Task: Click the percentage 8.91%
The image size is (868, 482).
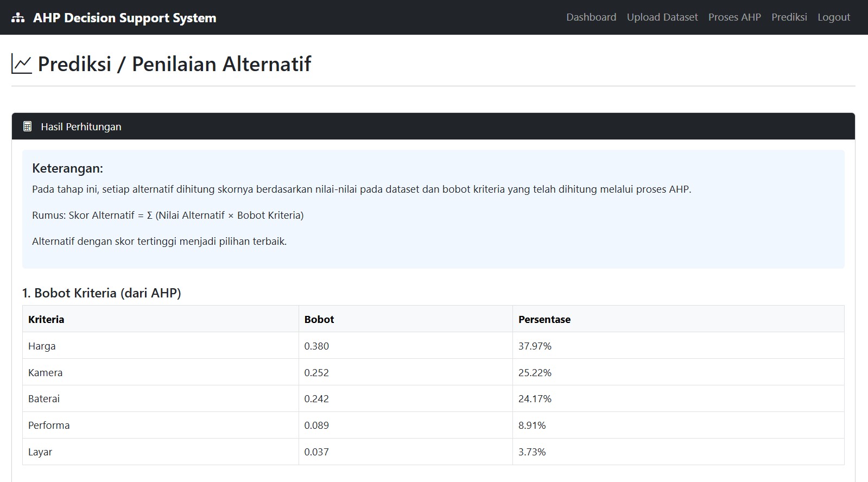Action: coord(532,426)
